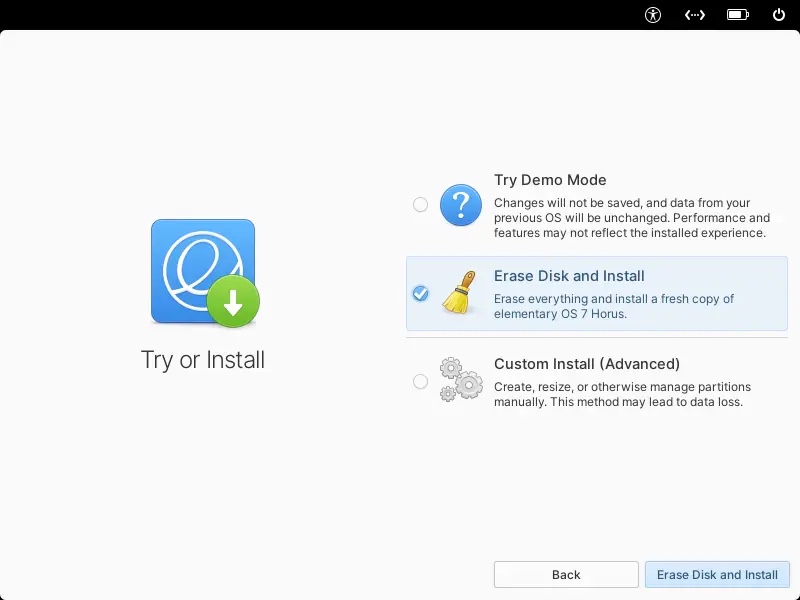Screen dimensions: 800x600
Task: Open the accessibility menu in the top bar
Action: 652,15
